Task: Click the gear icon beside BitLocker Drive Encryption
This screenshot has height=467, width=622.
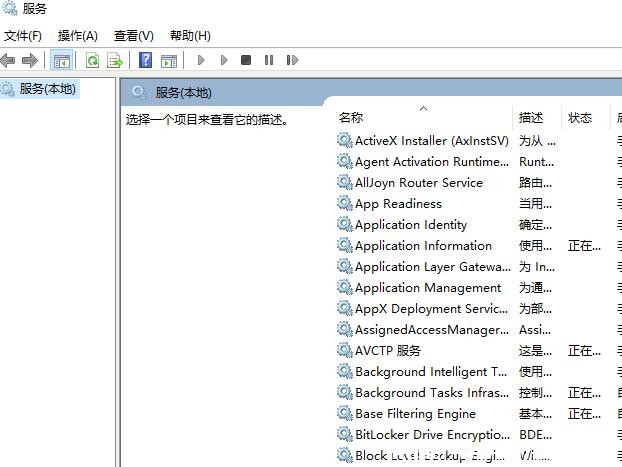Action: (345, 434)
